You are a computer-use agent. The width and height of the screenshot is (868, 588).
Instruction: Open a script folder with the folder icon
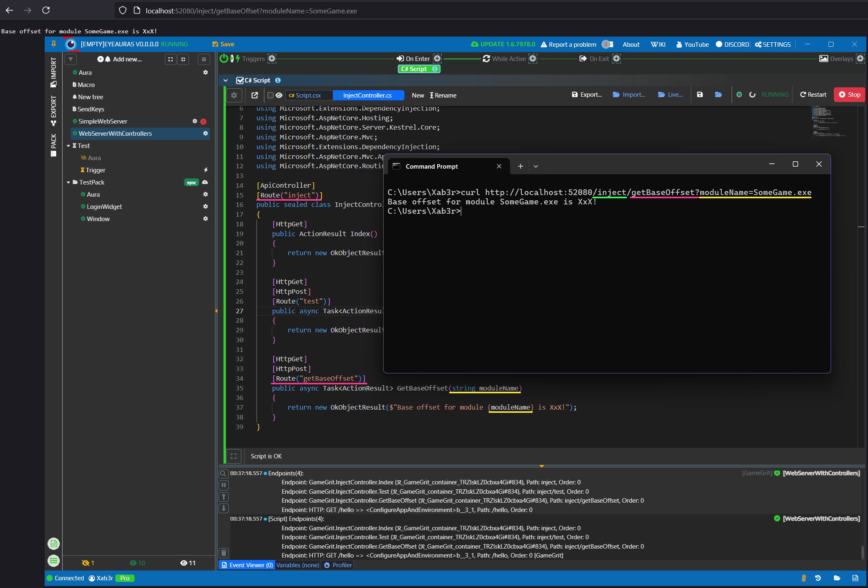point(718,95)
